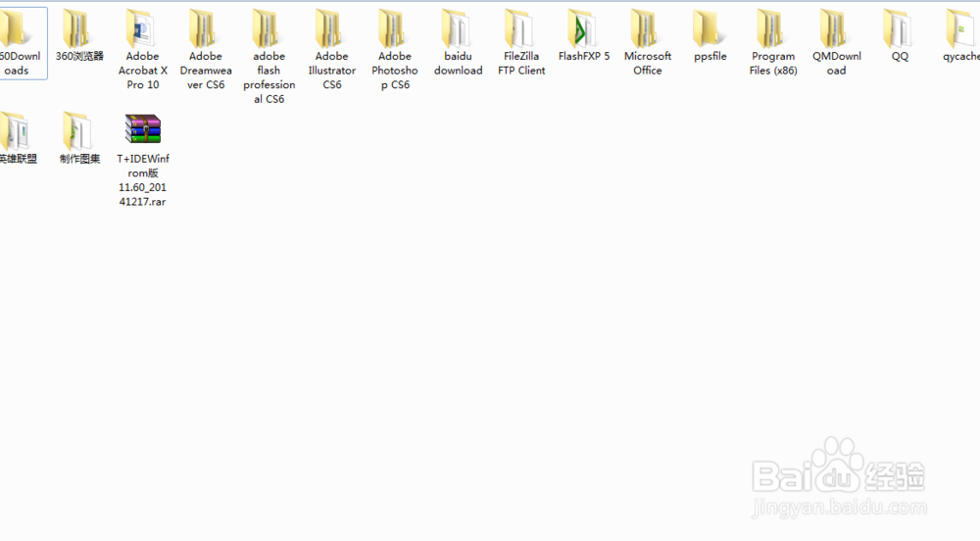Image resolution: width=980 pixels, height=541 pixels.
Task: Select the Adobe Dreamweaver CS6 folder
Action: 205,28
